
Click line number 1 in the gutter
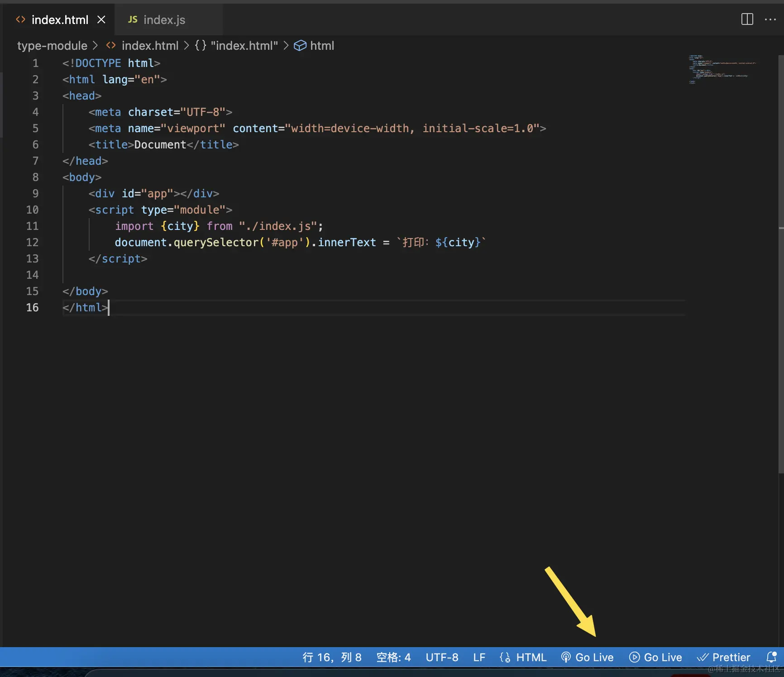point(35,63)
